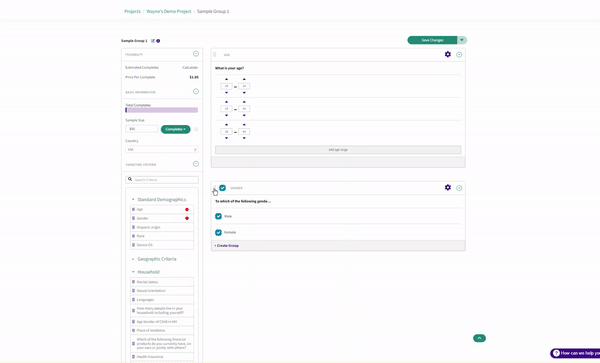Collapse the Household group
The height and width of the screenshot is (363, 600).
pos(133,272)
